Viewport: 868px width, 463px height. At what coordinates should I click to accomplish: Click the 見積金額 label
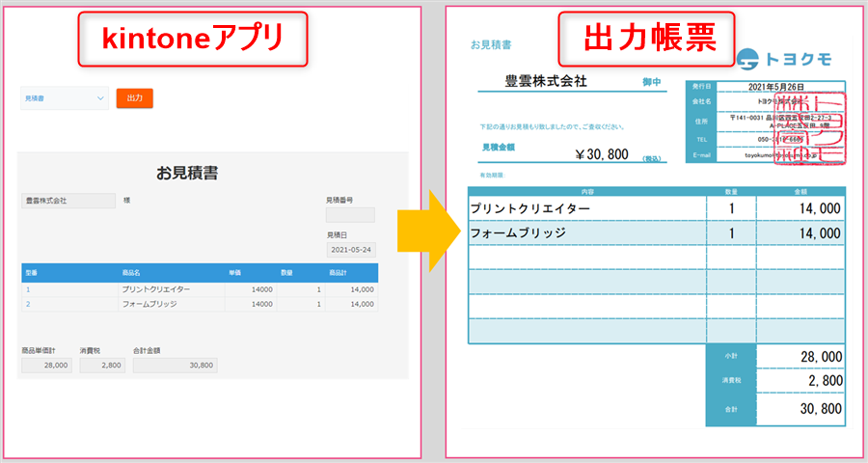click(x=499, y=148)
